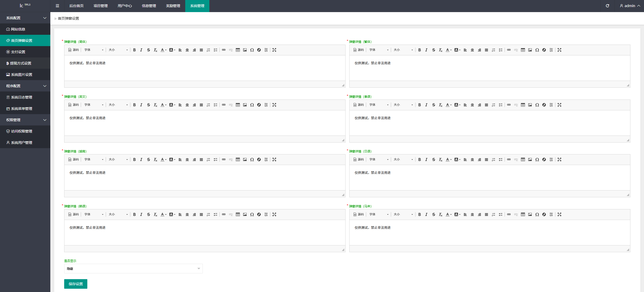The width and height of the screenshot is (644, 292).
Task: Click inside the 马来 editor text area
Action: [490, 233]
